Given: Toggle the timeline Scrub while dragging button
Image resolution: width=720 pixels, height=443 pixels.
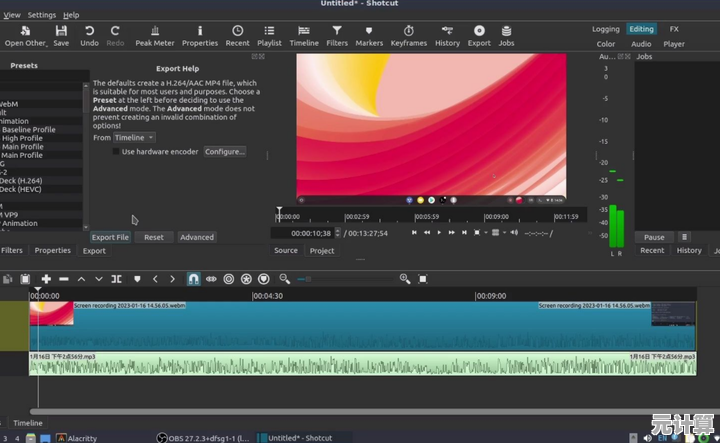Looking at the screenshot, I should click(211, 279).
